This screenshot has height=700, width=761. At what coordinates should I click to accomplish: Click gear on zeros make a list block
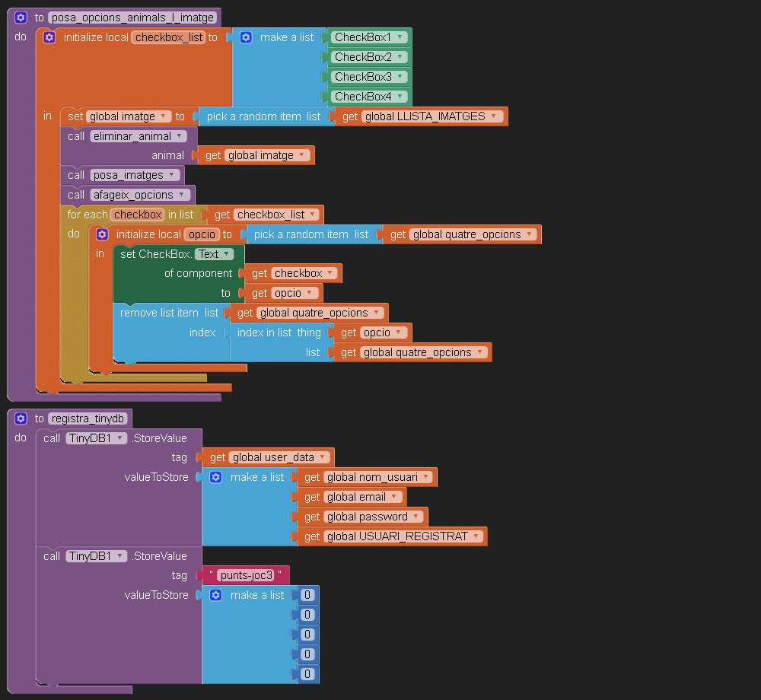coord(215,595)
